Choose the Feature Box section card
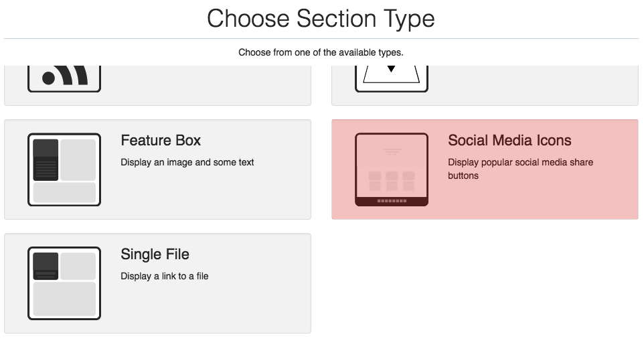The image size is (644, 349). coord(221,194)
